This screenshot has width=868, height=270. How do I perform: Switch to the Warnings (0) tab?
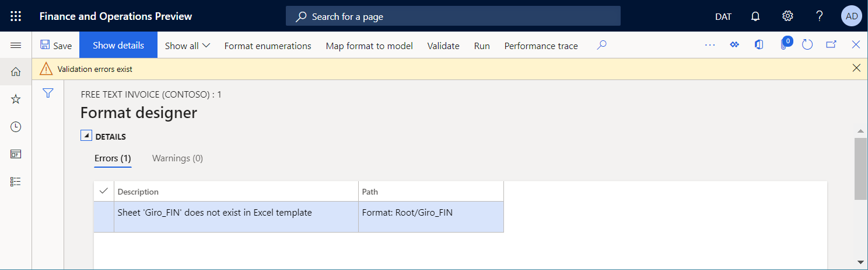click(x=177, y=158)
